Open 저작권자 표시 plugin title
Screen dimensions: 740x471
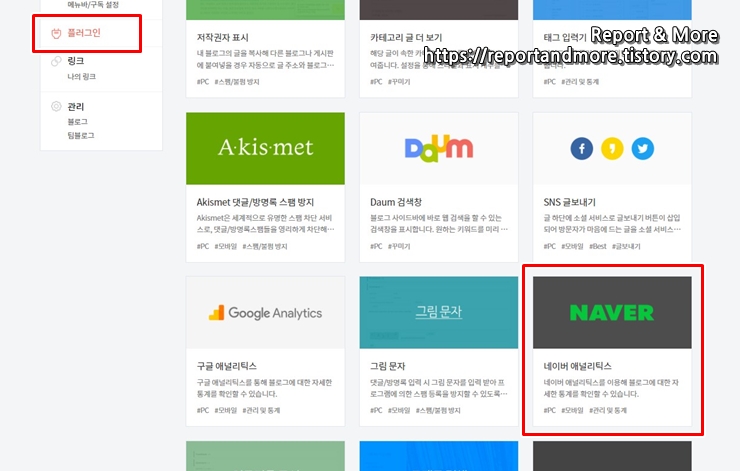222,37
